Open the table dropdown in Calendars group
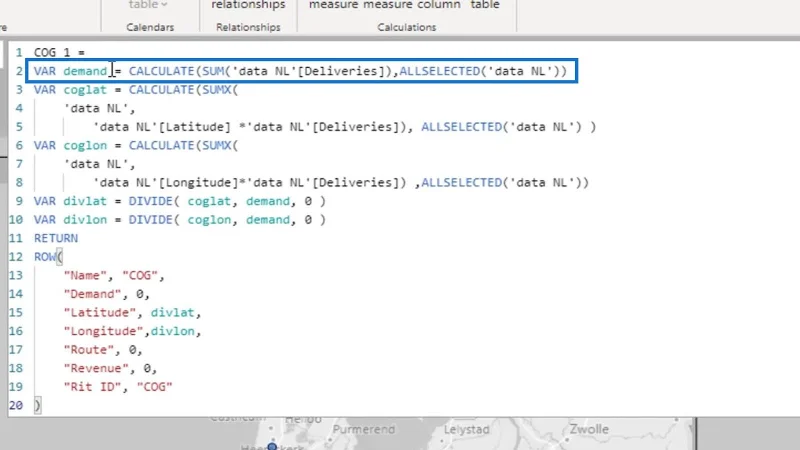The width and height of the screenshot is (800, 450). point(147,5)
